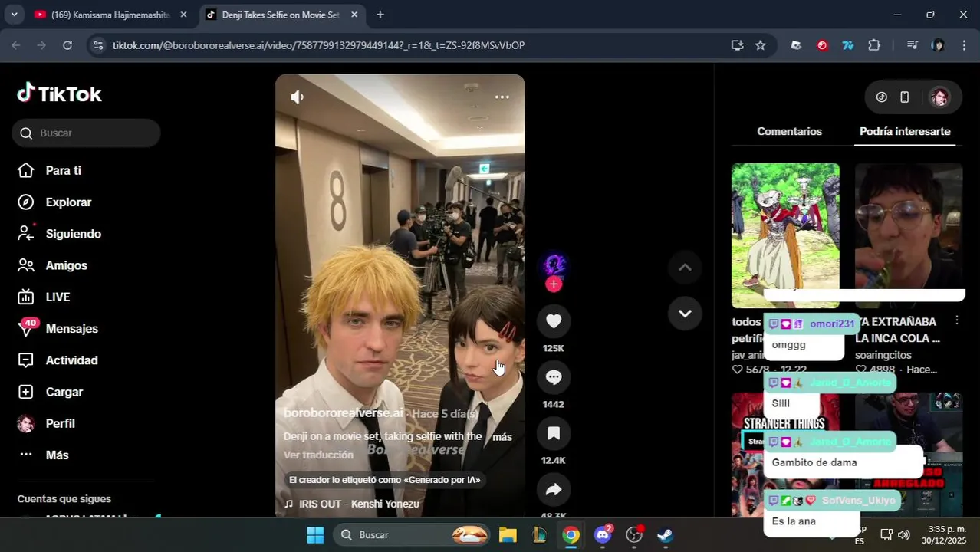Open the anime character thumbnail video
Image resolution: width=980 pixels, height=552 pixels.
785,235
